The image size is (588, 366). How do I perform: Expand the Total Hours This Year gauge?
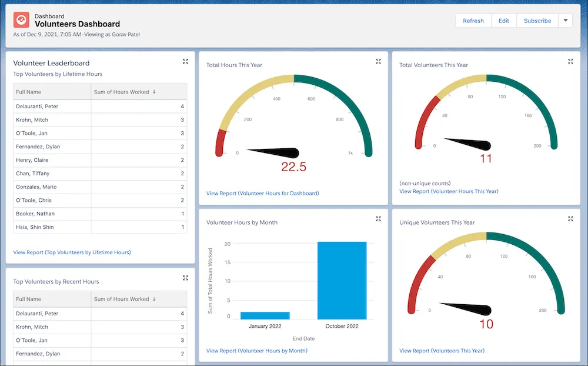378,61
